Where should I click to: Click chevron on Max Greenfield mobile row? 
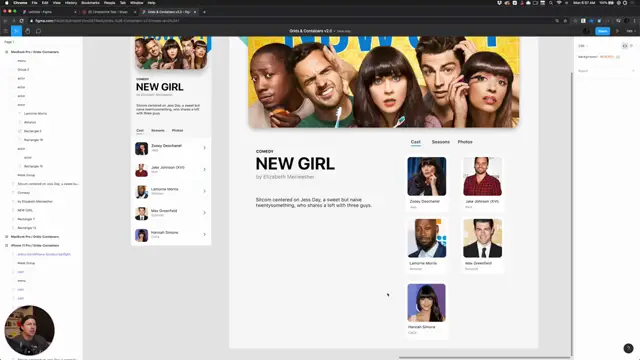point(204,213)
